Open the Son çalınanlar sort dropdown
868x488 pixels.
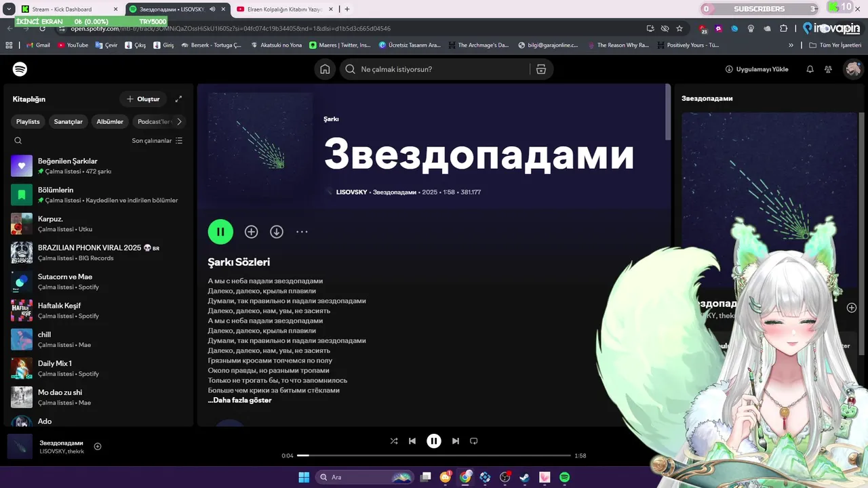[157, 140]
